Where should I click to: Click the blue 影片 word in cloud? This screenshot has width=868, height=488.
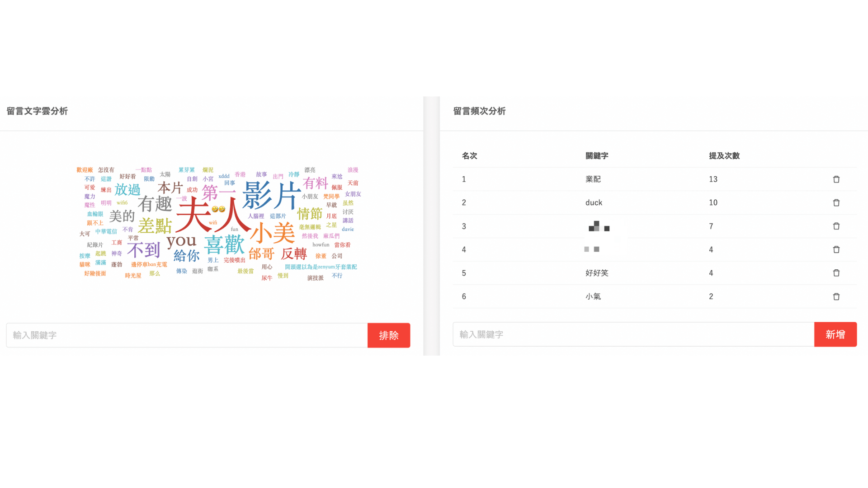[x=272, y=196]
